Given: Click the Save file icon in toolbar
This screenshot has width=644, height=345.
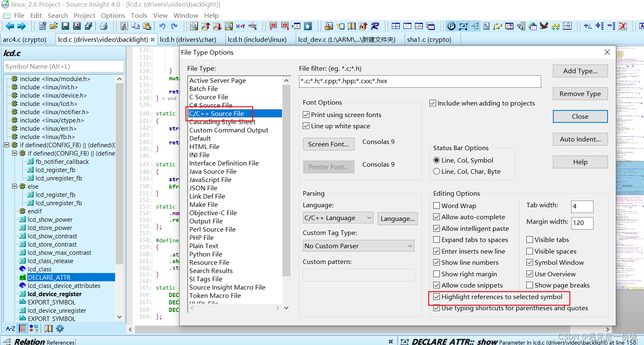Looking at the screenshot, I should [x=65, y=26].
